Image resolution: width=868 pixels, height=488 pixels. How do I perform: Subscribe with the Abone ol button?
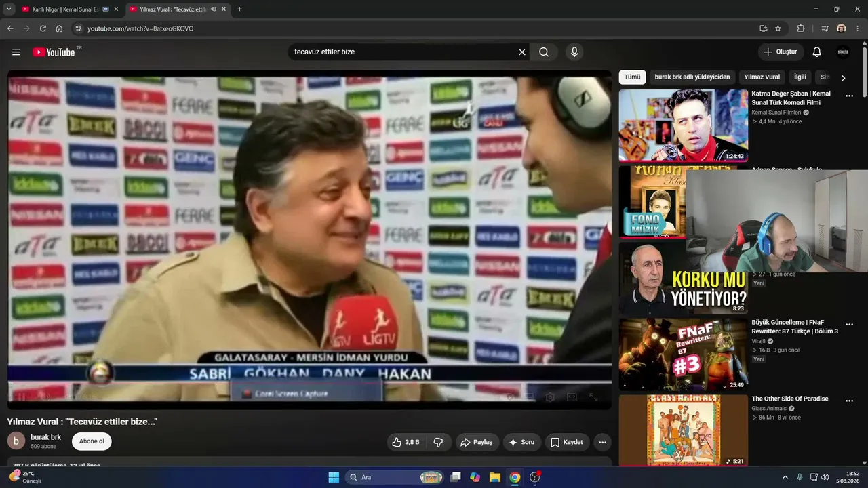click(92, 441)
